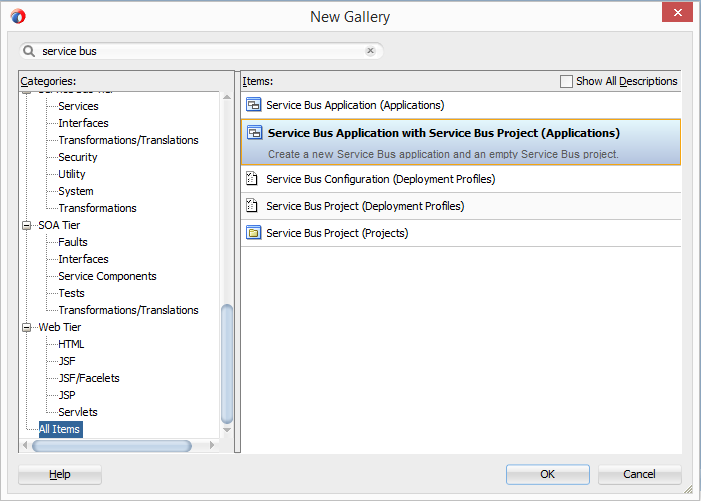Select the JSF/Facelets category
This screenshot has width=701, height=501.
click(x=89, y=378)
